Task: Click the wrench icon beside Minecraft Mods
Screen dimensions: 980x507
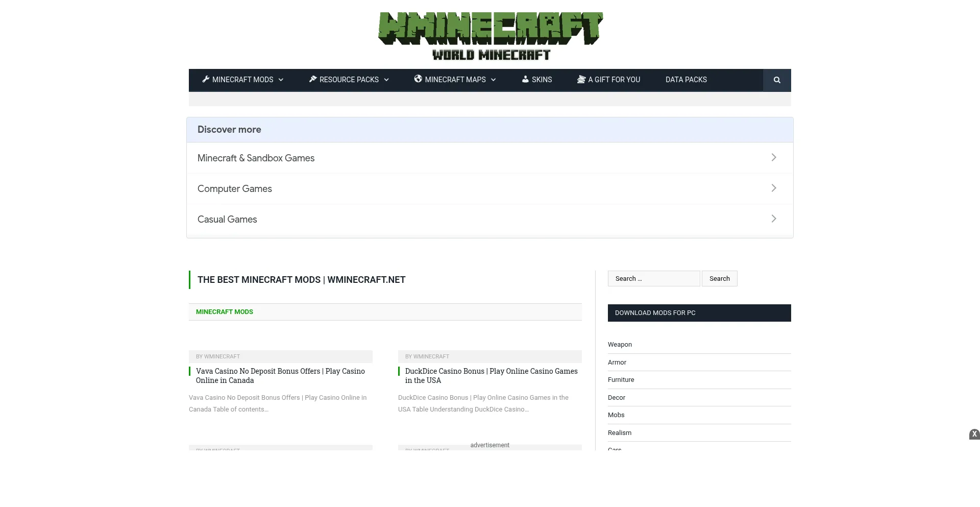Action: (x=206, y=79)
